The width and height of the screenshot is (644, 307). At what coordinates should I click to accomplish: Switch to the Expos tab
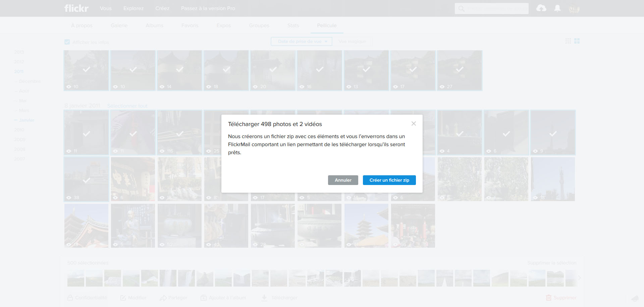(x=224, y=25)
